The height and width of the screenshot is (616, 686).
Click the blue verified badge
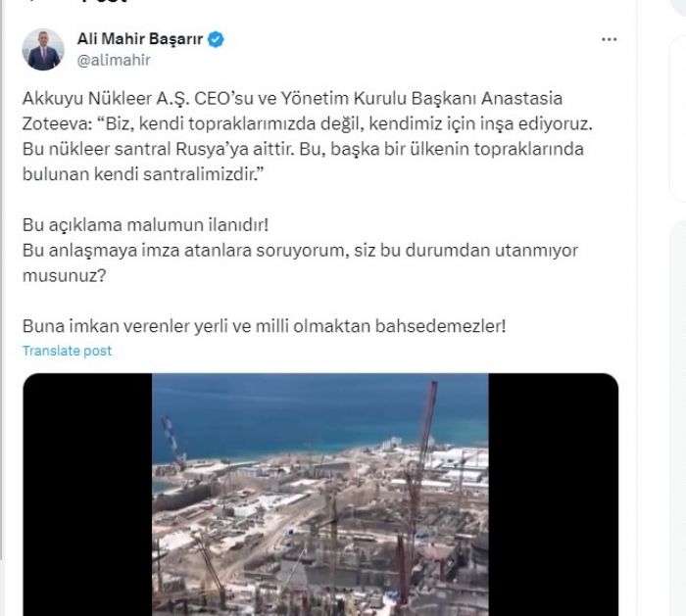point(216,39)
